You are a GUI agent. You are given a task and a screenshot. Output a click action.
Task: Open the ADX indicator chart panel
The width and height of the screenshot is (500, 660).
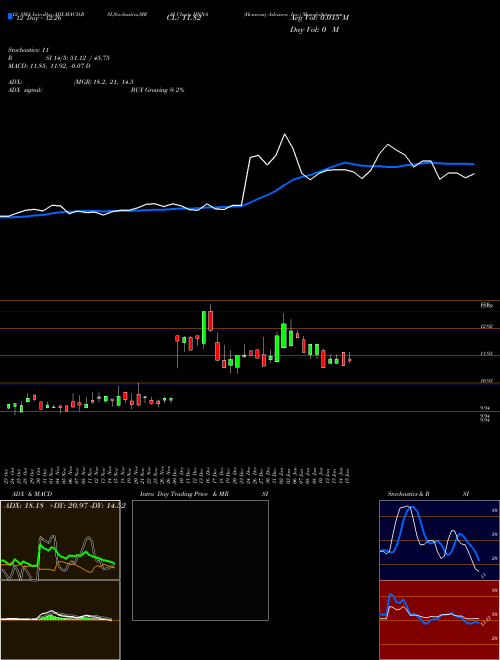coord(60,540)
